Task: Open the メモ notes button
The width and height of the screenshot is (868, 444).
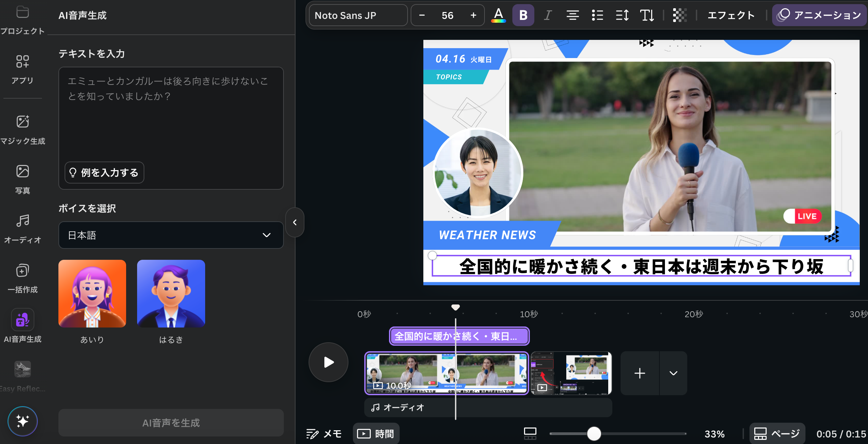Action: click(324, 434)
